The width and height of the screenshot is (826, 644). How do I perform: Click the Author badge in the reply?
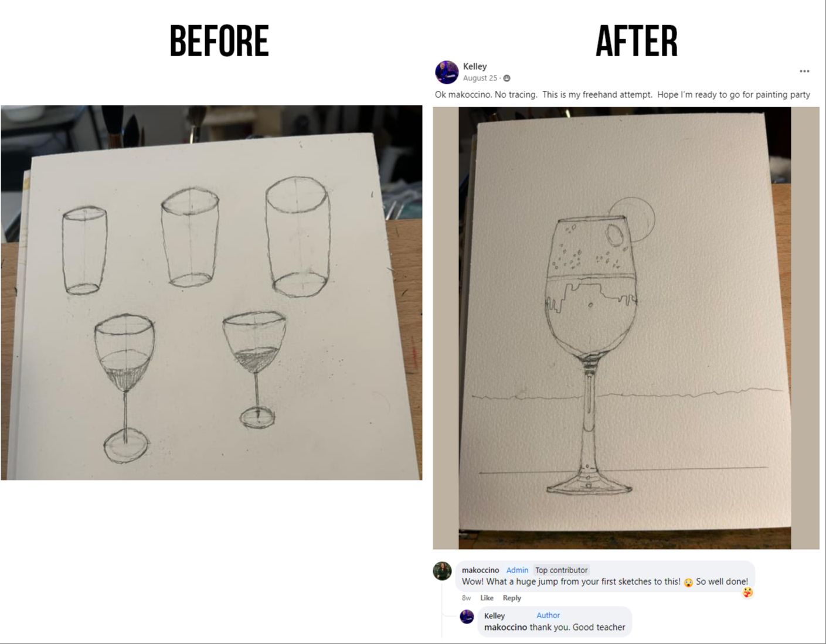tap(548, 615)
